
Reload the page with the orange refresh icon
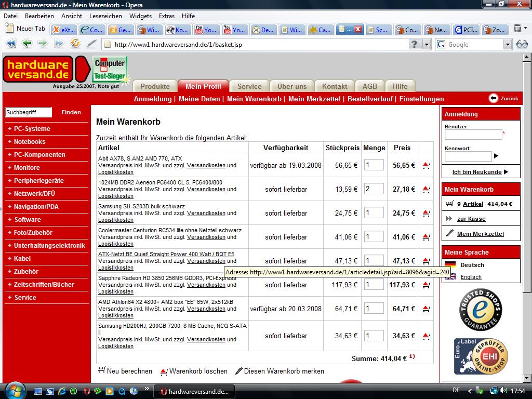point(75,44)
